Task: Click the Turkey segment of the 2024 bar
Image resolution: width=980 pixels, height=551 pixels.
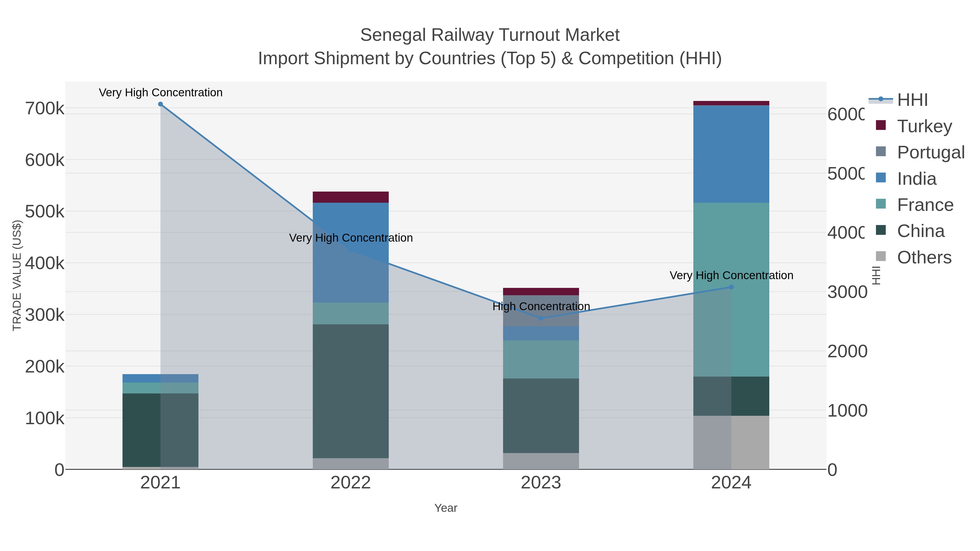Action: 731,103
